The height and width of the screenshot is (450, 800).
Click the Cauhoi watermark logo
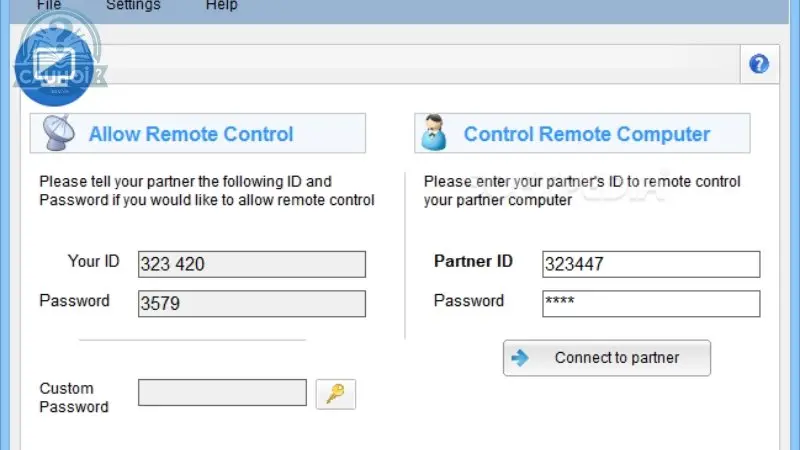click(57, 61)
